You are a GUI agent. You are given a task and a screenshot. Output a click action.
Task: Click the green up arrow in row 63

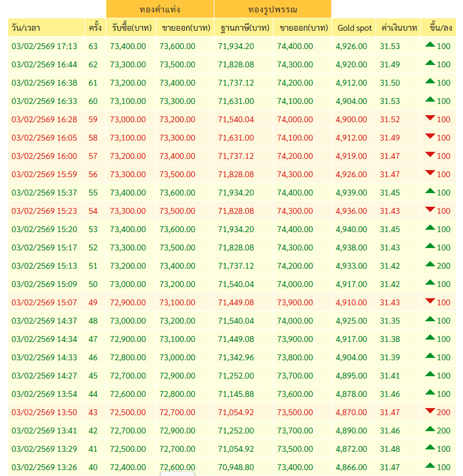pos(430,45)
